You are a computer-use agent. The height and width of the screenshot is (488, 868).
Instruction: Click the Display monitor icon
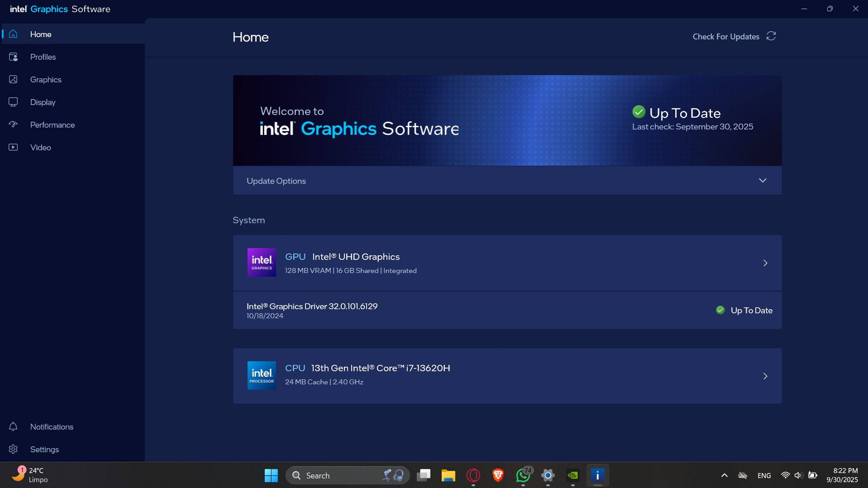coord(13,102)
